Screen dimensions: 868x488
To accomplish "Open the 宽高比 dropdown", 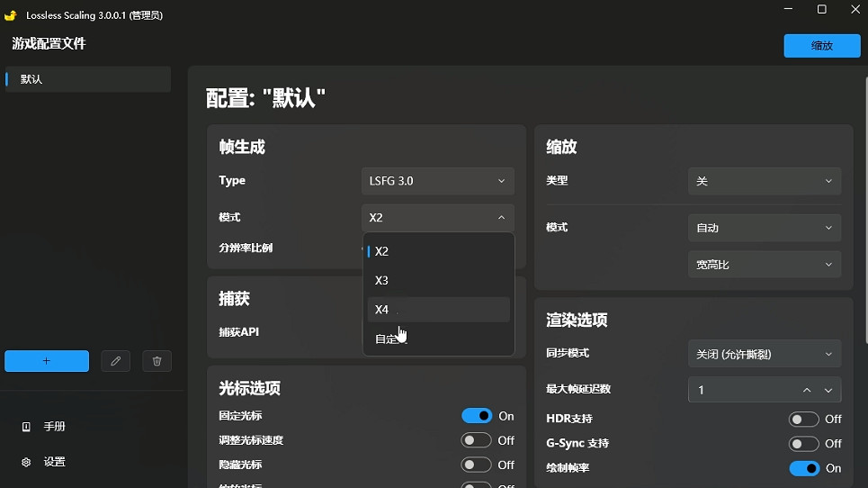I will [x=765, y=265].
